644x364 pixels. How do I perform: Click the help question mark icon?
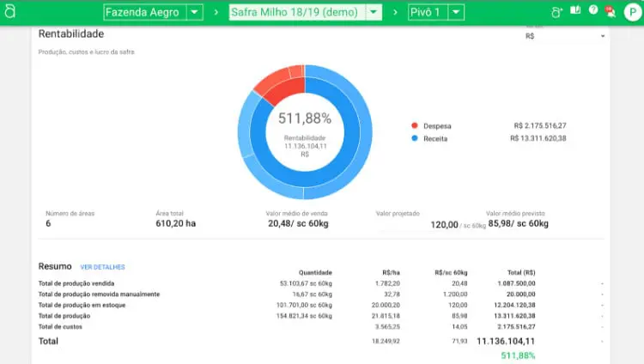tap(593, 12)
